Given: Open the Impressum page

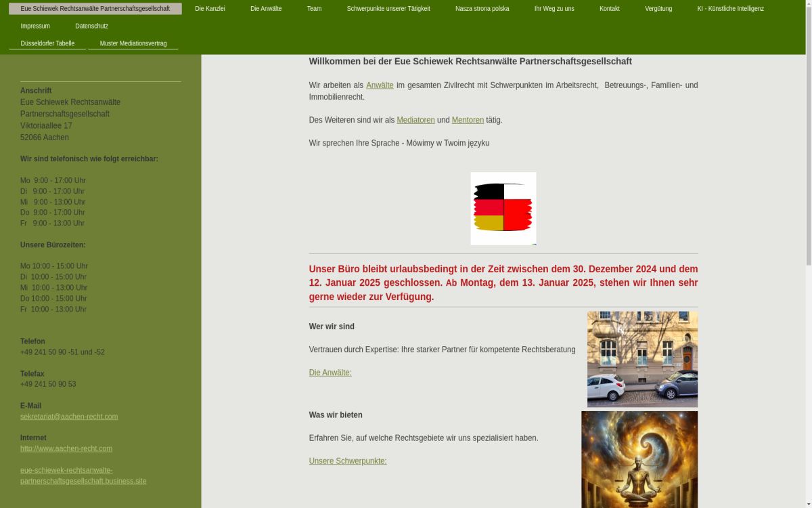Looking at the screenshot, I should (35, 26).
